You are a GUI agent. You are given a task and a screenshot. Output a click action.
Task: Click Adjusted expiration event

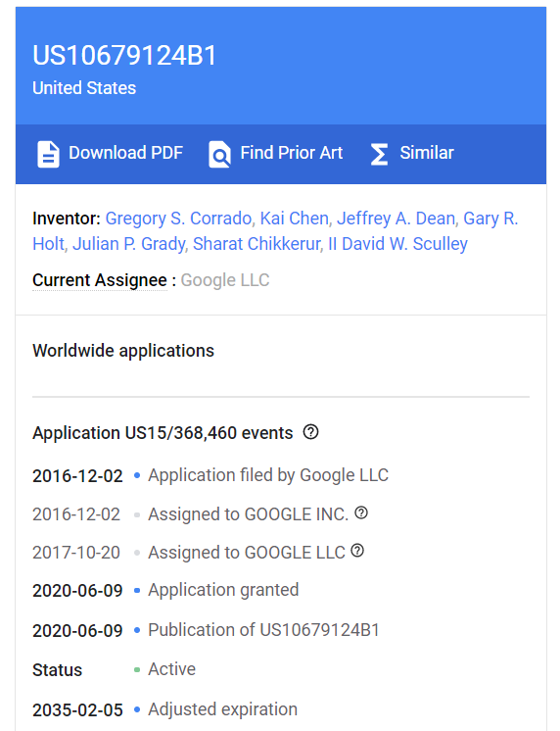[222, 709]
